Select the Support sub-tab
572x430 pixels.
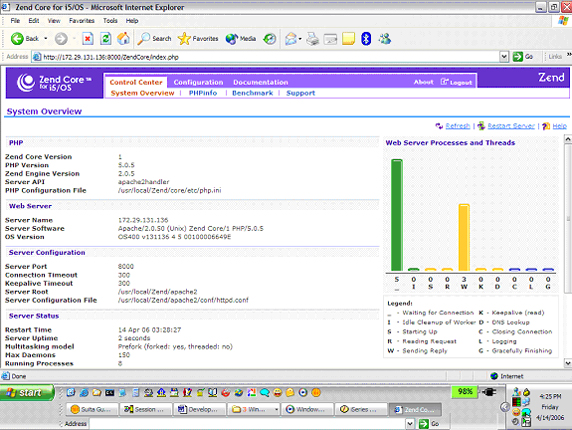point(301,93)
